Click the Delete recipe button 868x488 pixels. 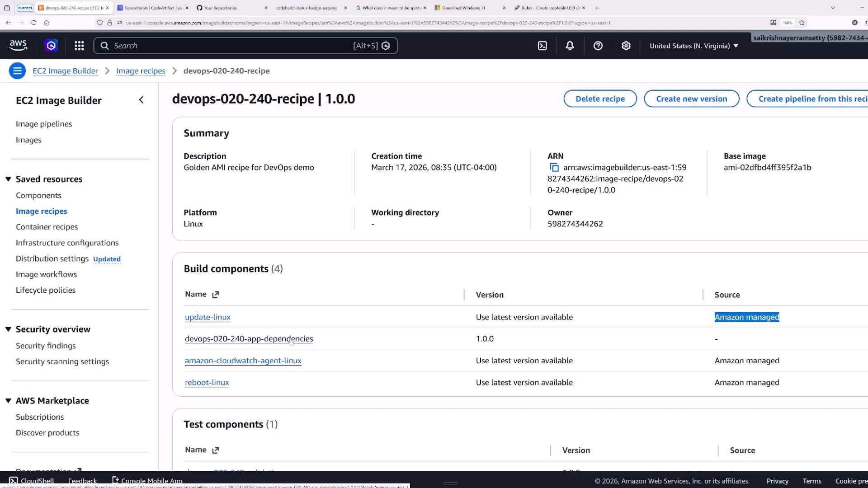[x=600, y=99]
